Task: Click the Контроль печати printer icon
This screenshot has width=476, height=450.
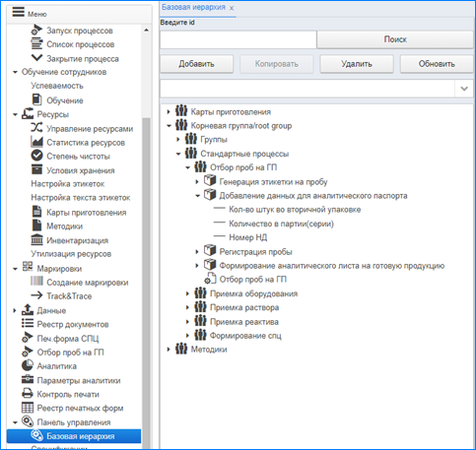Action: [x=28, y=393]
